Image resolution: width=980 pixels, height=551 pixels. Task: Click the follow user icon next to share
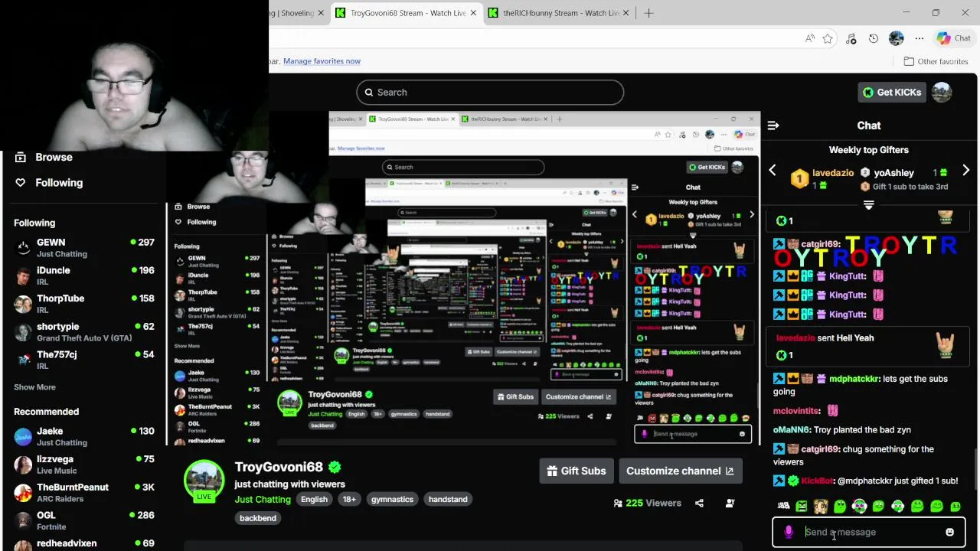point(730,503)
